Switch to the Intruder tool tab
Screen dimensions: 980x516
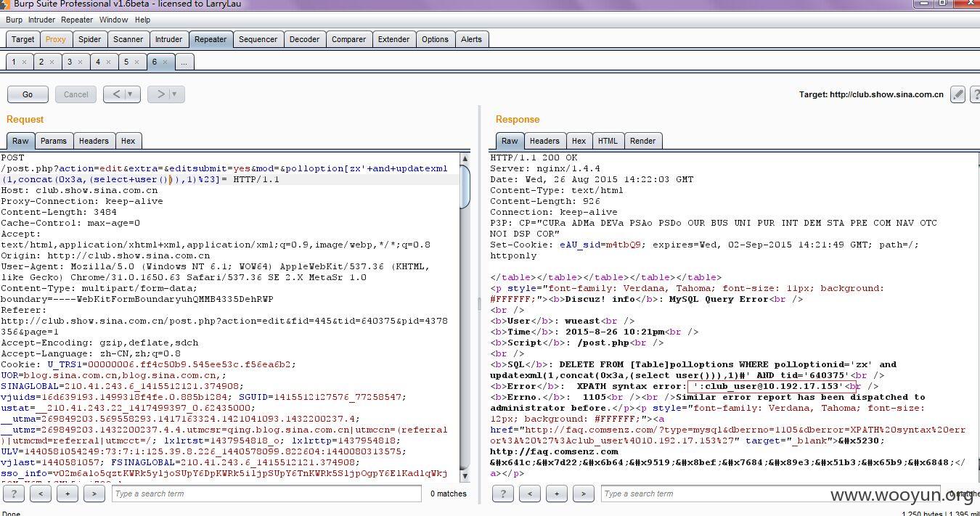168,39
